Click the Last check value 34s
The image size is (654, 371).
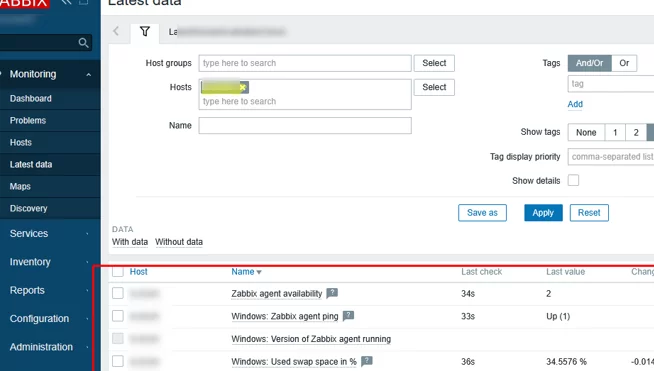click(468, 294)
